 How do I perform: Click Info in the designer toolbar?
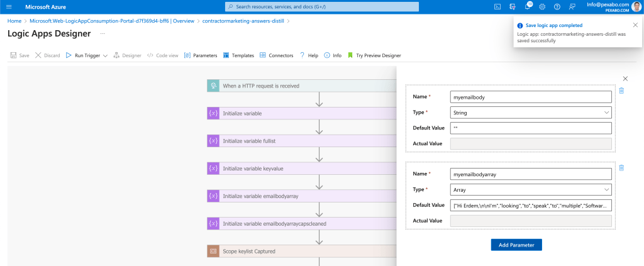point(333,55)
